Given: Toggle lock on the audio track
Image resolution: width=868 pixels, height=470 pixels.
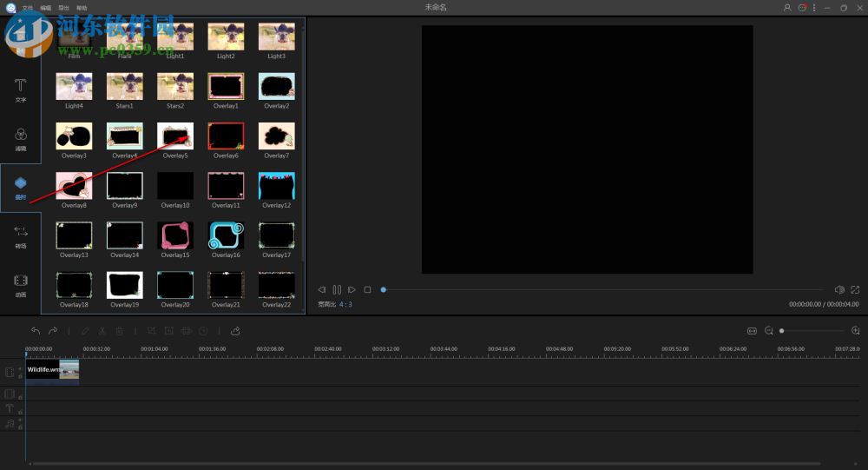Looking at the screenshot, I should pyautogui.click(x=20, y=426).
